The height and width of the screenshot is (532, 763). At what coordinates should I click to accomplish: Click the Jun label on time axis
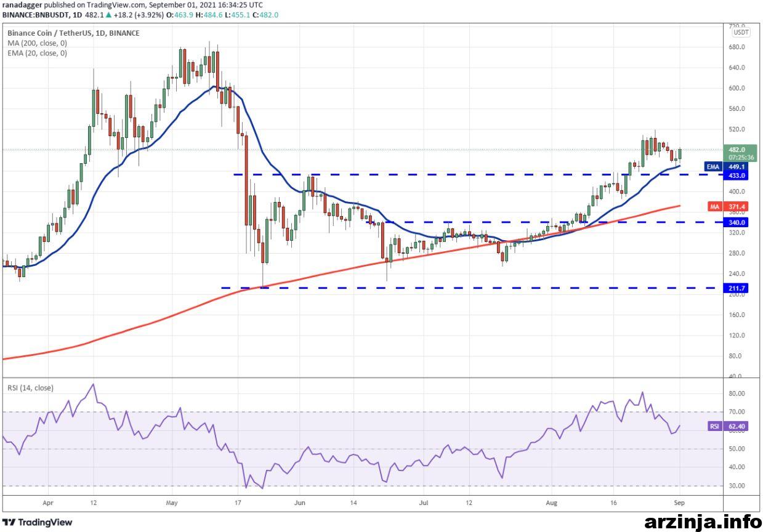(x=300, y=502)
